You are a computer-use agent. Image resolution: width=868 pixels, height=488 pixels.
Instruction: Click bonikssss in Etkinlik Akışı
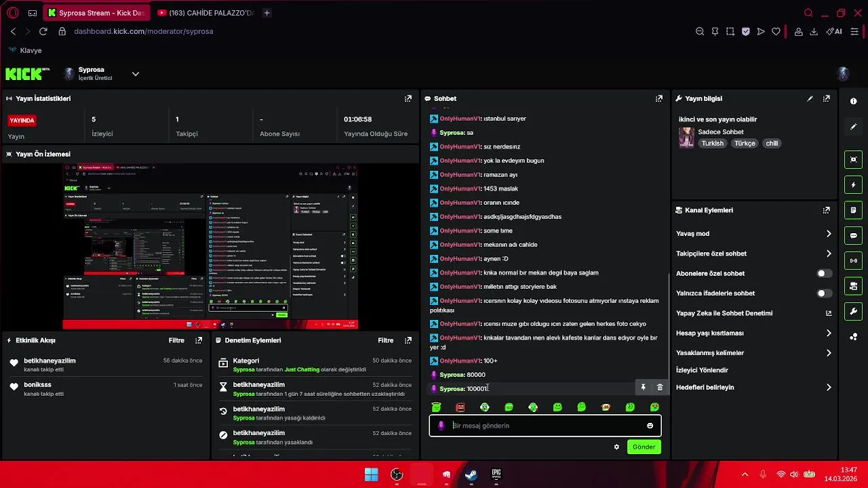pos(37,385)
